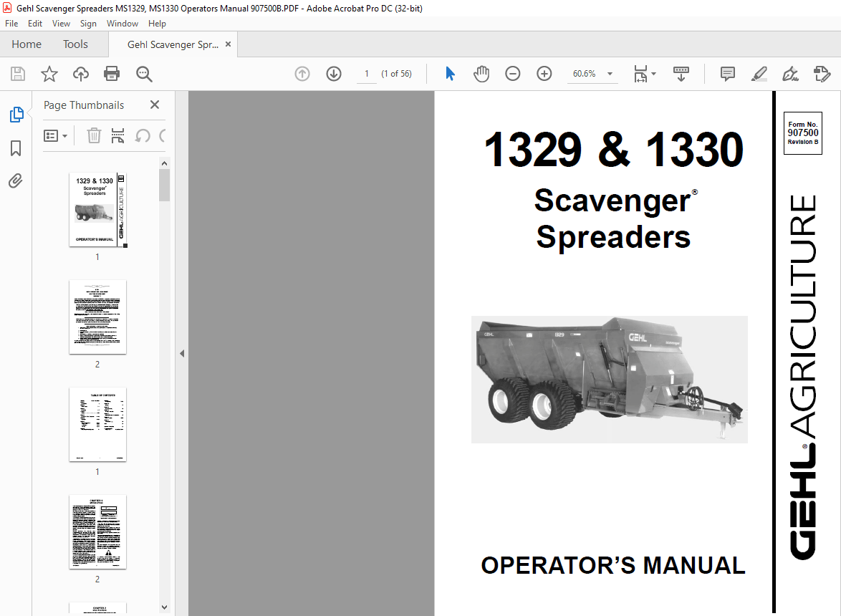Open the Attachments paperclip panel
This screenshot has width=841, height=616.
coord(16,181)
